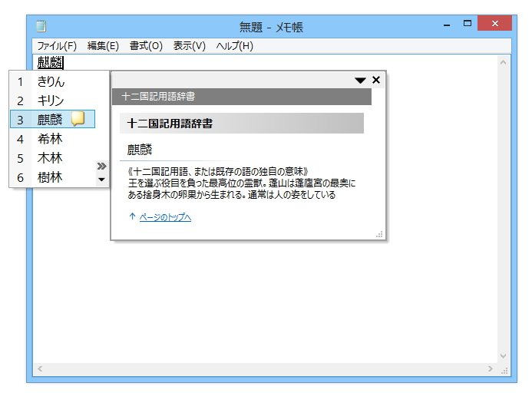Click the bold 十二国記用語辞書 heading
Screen dimensions: 532x396
[170, 124]
